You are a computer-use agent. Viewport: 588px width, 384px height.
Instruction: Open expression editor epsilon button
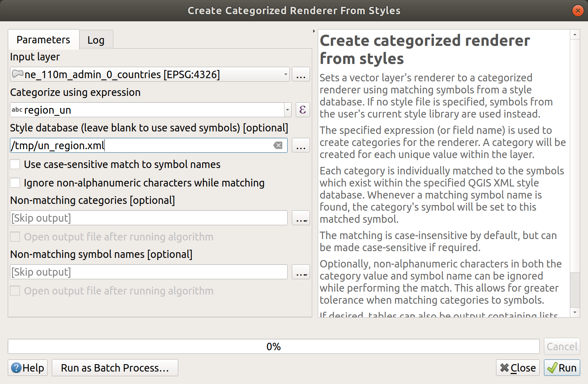tap(302, 110)
